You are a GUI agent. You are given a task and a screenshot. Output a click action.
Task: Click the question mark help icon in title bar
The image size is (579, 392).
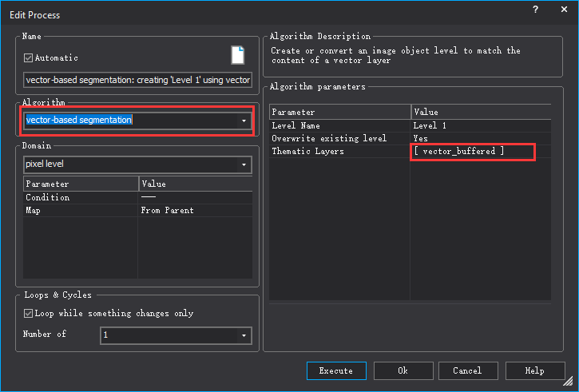click(x=533, y=9)
